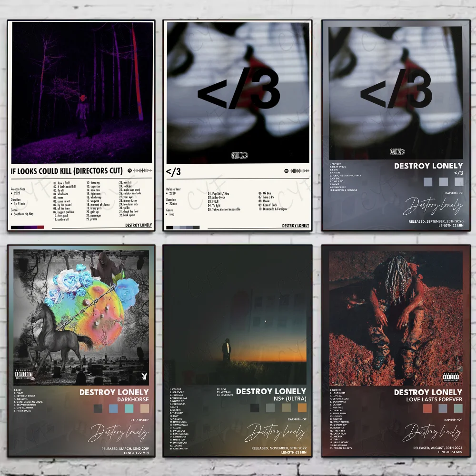476x476 pixels.
Task: Click the IF LOOKS COULD KILL (DIRECTORS CUT) title
Action: [x=67, y=171]
